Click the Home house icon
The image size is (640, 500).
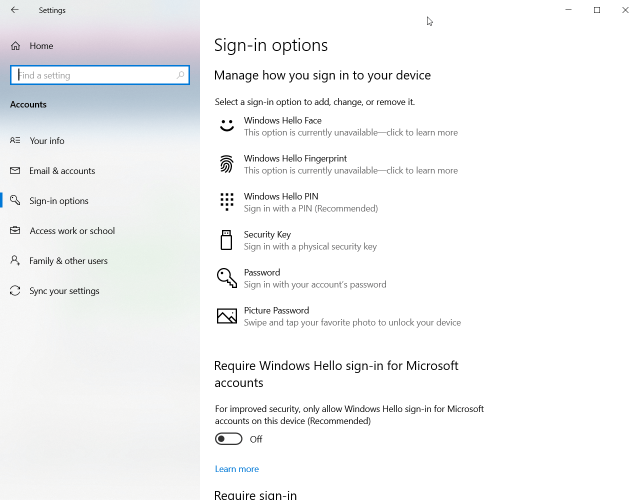coord(16,46)
